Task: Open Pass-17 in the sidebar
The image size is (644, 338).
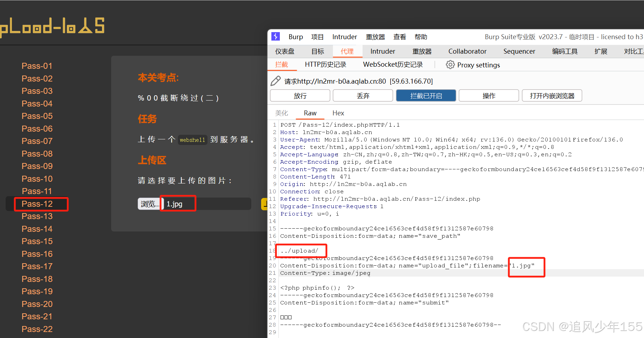Action: [37, 266]
